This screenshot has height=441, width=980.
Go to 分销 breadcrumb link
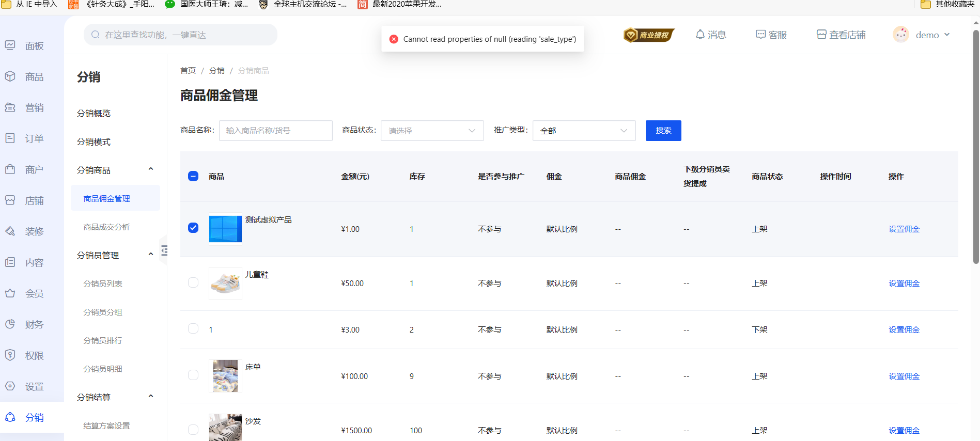(216, 70)
